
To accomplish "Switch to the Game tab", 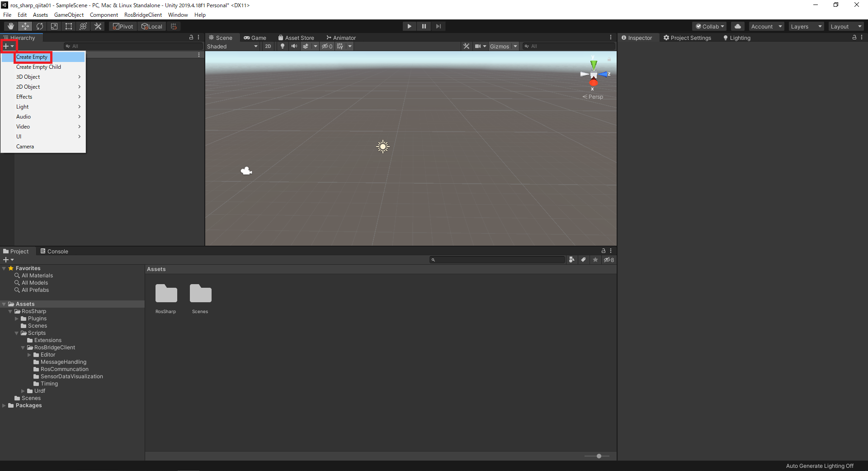I will (255, 38).
